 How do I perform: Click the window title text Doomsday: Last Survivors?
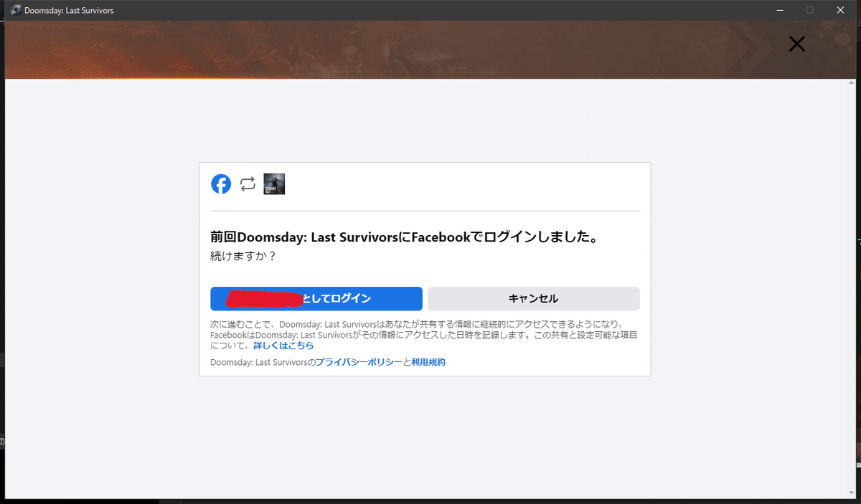click(x=69, y=11)
